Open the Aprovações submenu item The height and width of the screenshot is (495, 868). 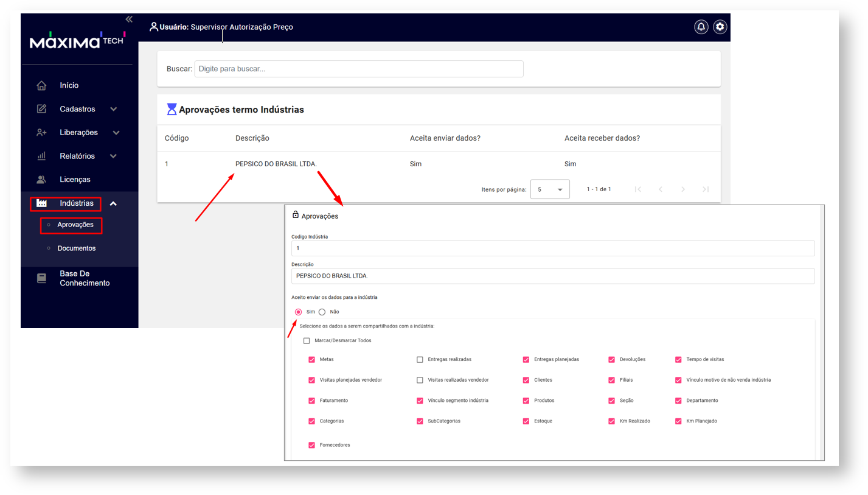pos(75,225)
